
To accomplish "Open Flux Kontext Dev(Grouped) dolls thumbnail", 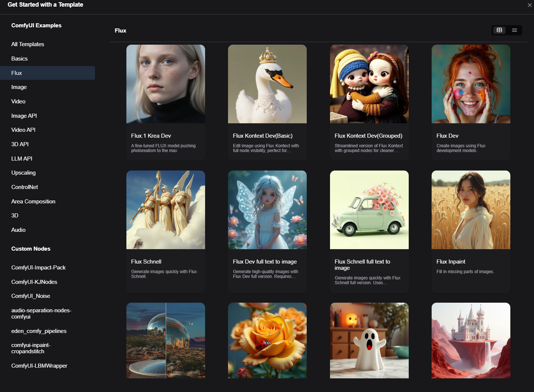I will [369, 84].
